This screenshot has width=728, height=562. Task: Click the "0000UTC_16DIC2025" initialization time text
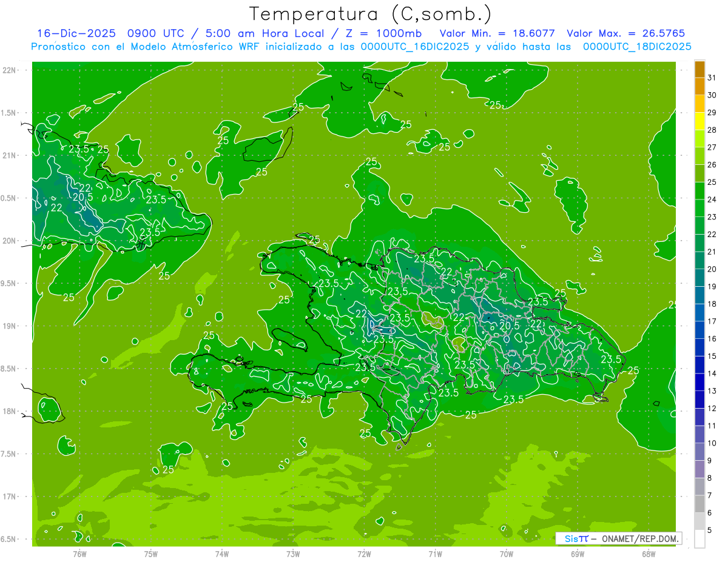[414, 47]
